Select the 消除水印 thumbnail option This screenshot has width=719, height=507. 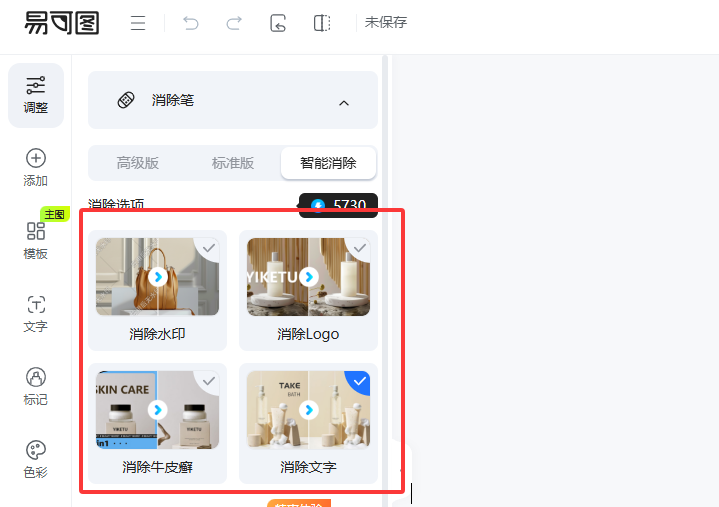(x=157, y=276)
